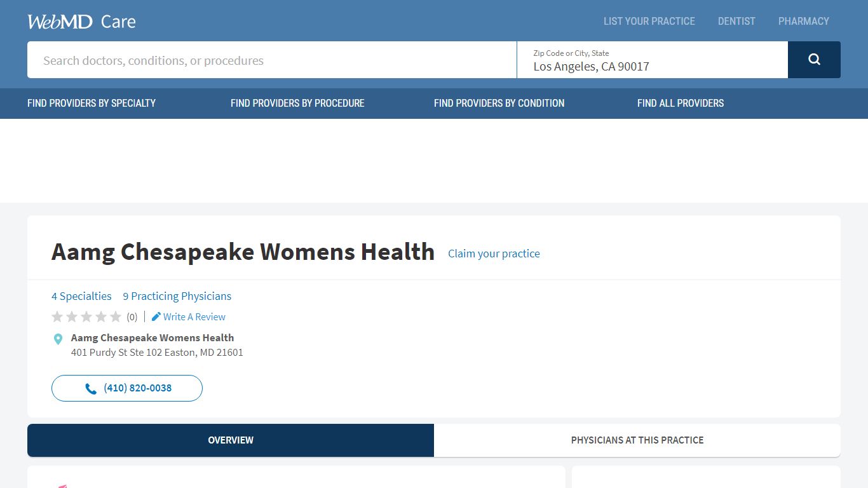Open the Dentist link
The width and height of the screenshot is (868, 488).
pyautogui.click(x=736, y=21)
